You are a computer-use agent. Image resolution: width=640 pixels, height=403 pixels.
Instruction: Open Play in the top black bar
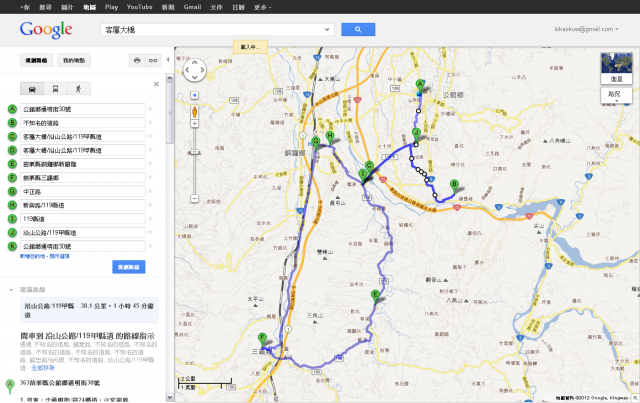pyautogui.click(x=111, y=7)
